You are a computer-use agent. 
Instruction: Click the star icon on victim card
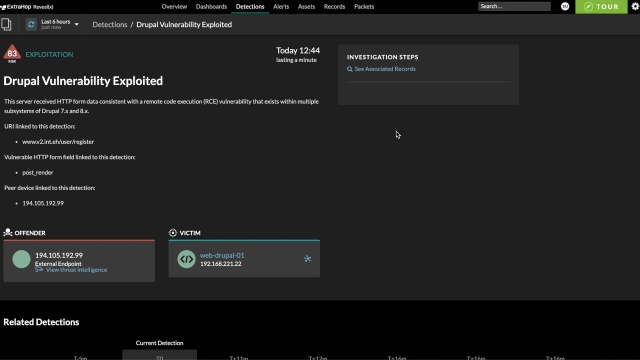pos(308,258)
